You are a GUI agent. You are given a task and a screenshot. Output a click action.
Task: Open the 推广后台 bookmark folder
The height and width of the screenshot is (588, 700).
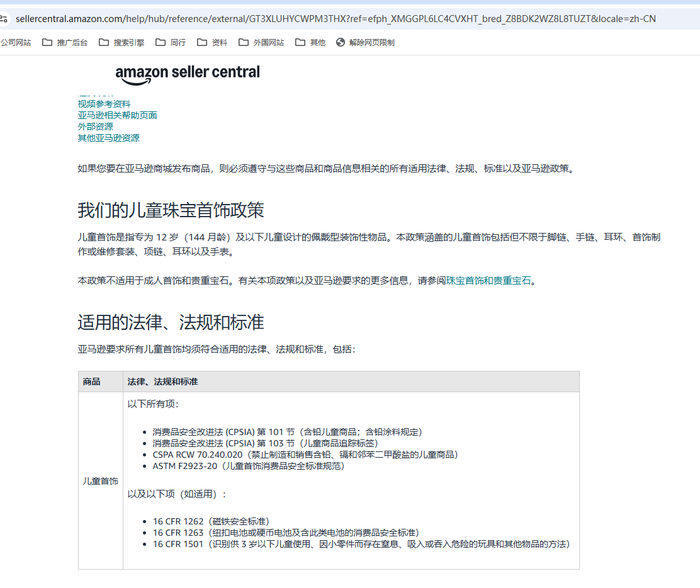click(65, 42)
